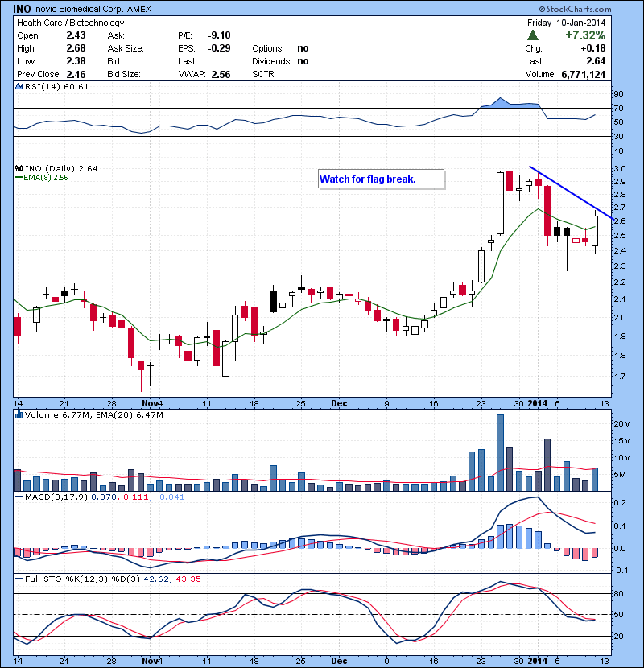Click the 'SCTR:' label
Screen dimensions: 644x668
(264, 74)
